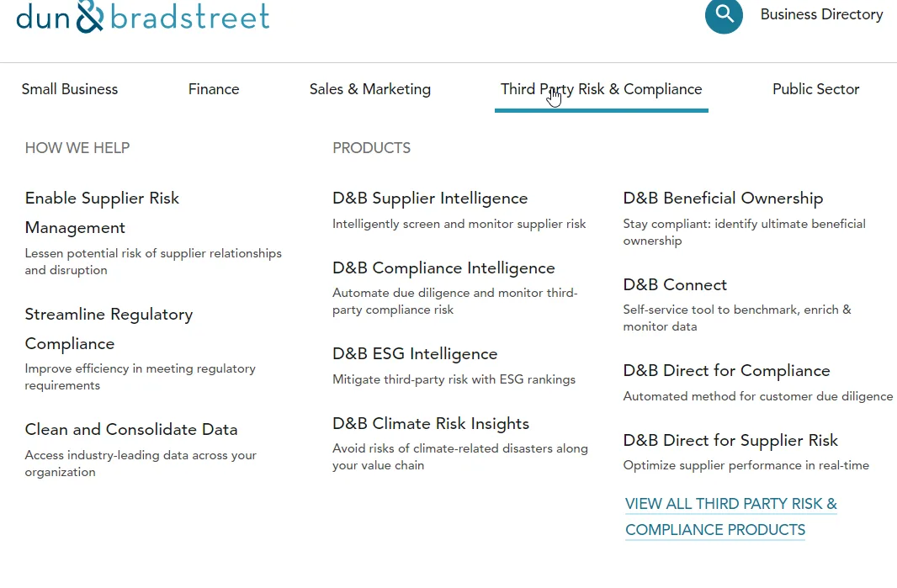
Task: Click the Dun & Bradstreet logo
Action: pyautogui.click(x=142, y=17)
